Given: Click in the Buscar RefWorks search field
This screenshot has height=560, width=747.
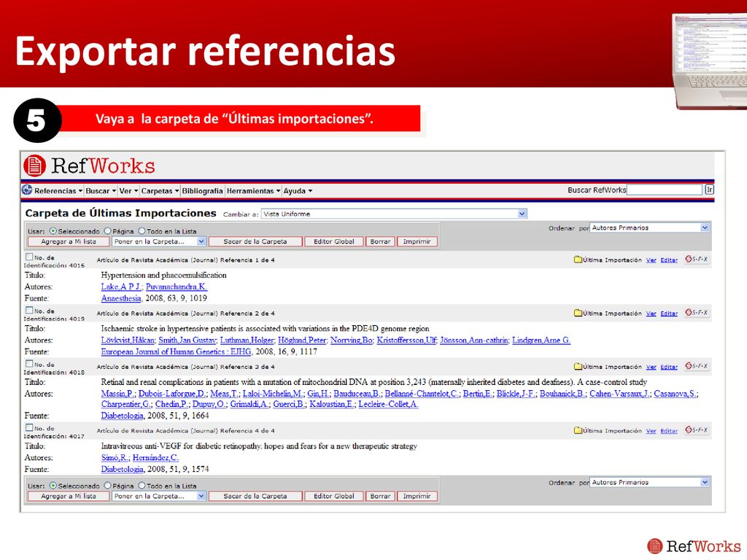Looking at the screenshot, I should 665,190.
